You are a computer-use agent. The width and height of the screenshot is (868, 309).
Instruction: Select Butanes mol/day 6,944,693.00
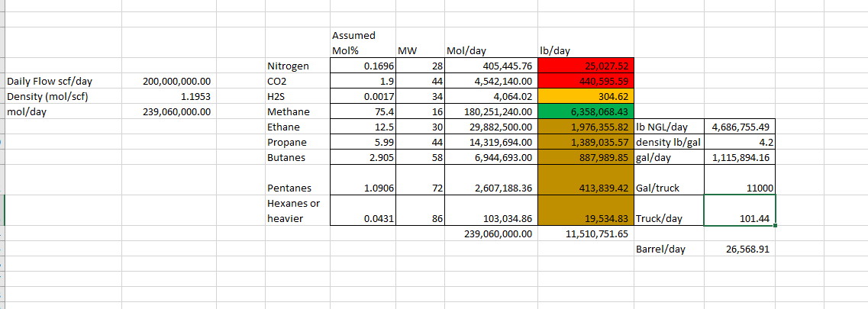(x=491, y=157)
